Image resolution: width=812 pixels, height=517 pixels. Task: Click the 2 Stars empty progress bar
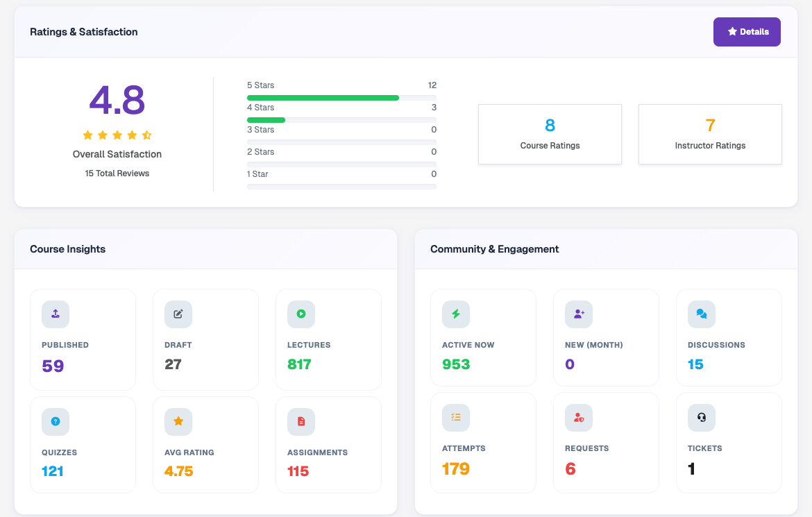341,164
